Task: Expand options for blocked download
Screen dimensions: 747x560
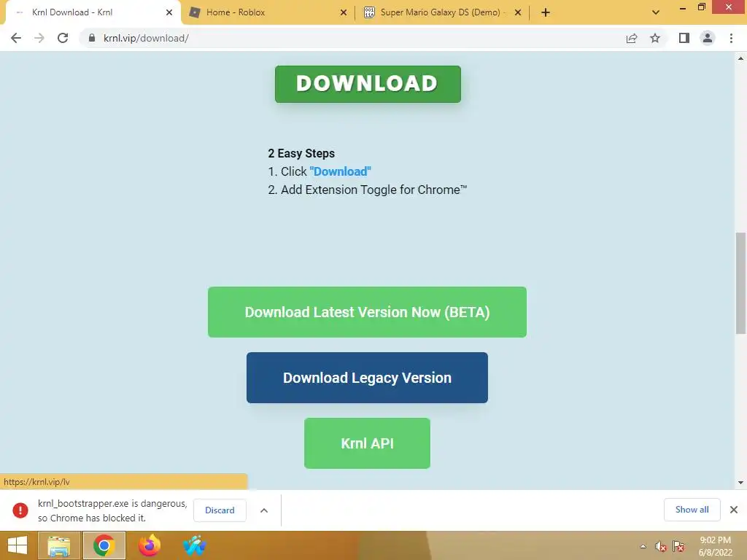Action: click(264, 510)
